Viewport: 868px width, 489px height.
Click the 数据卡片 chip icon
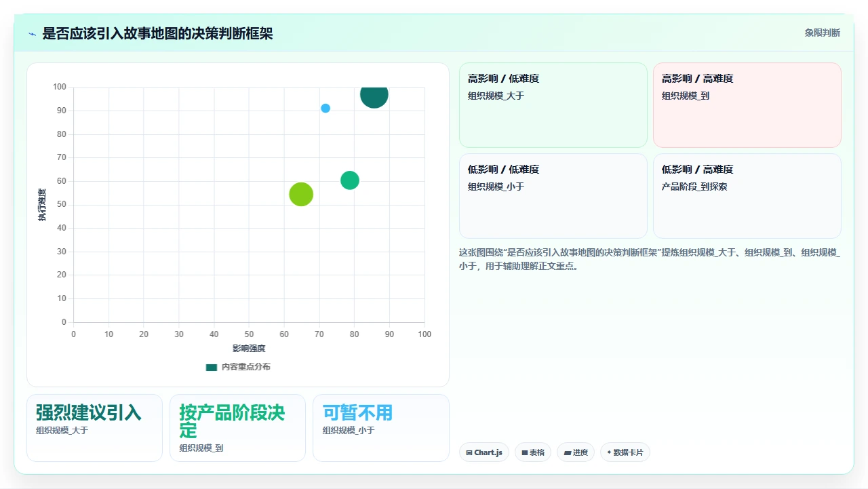tap(609, 452)
